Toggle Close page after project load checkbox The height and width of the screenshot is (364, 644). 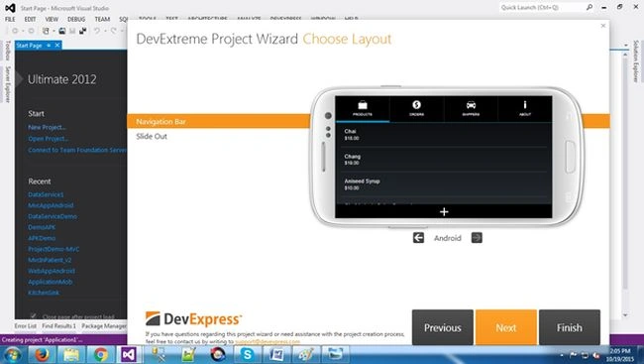pyautogui.click(x=34, y=316)
